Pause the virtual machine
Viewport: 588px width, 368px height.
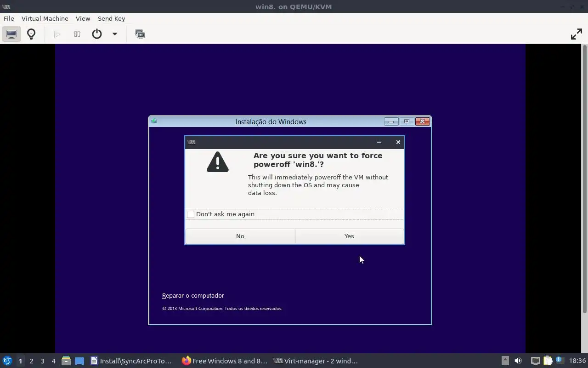(77, 34)
